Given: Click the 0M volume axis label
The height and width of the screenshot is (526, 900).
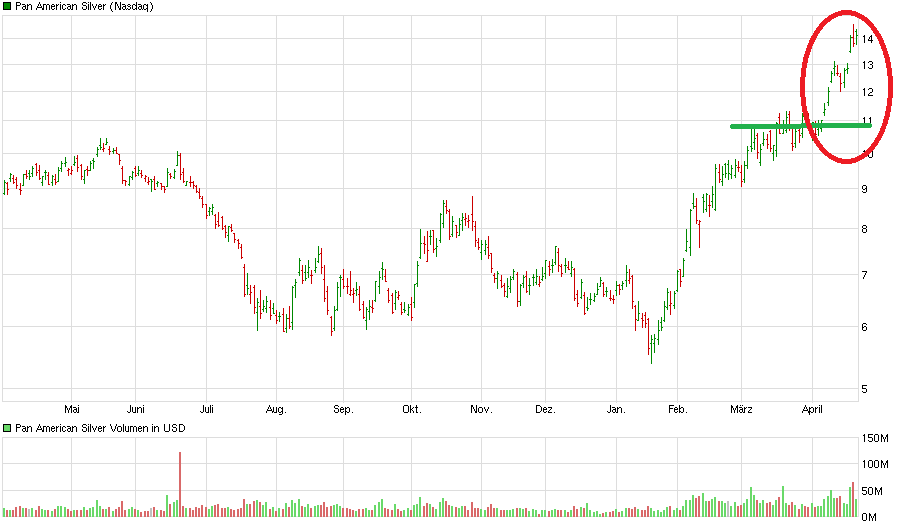Looking at the screenshot, I should coord(869,516).
